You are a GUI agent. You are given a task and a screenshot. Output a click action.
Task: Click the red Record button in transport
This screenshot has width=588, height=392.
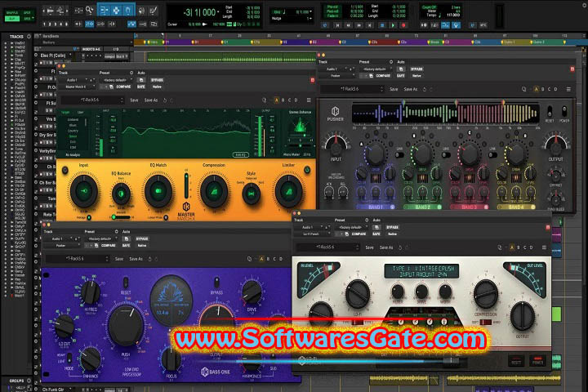click(403, 25)
